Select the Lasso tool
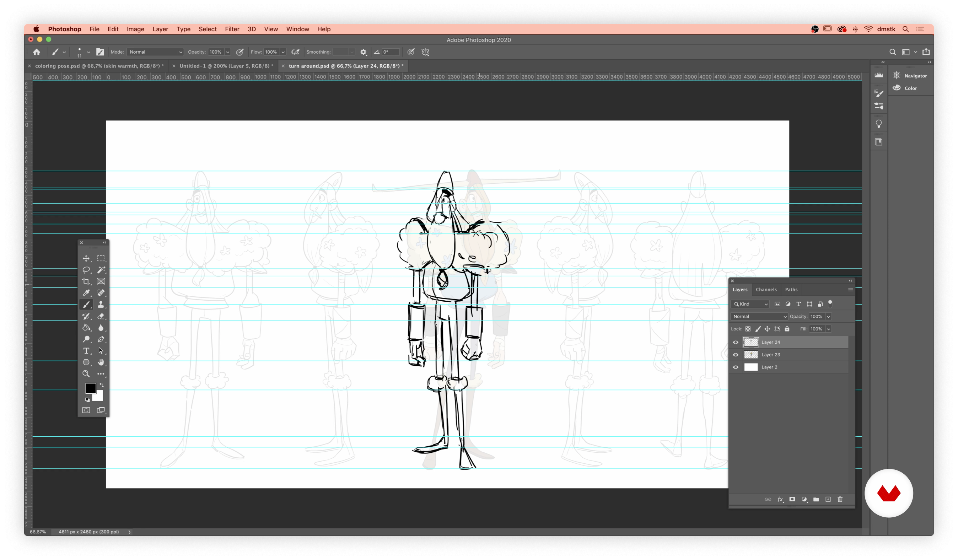Viewport: 958px width, 560px height. [x=86, y=270]
